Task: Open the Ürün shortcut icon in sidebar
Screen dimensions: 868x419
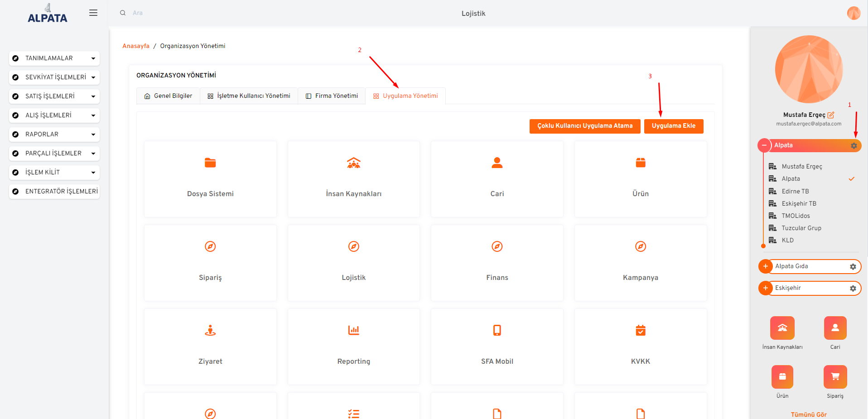Action: (x=782, y=377)
